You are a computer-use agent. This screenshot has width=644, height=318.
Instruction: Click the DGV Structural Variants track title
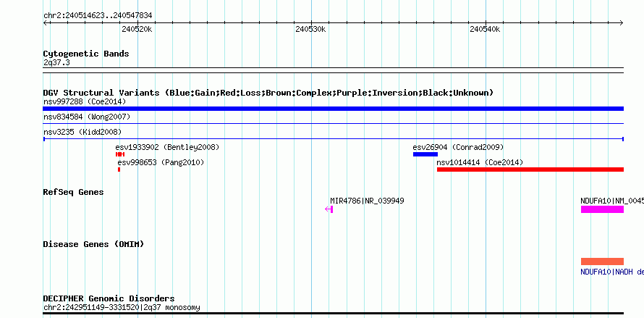[x=268, y=93]
